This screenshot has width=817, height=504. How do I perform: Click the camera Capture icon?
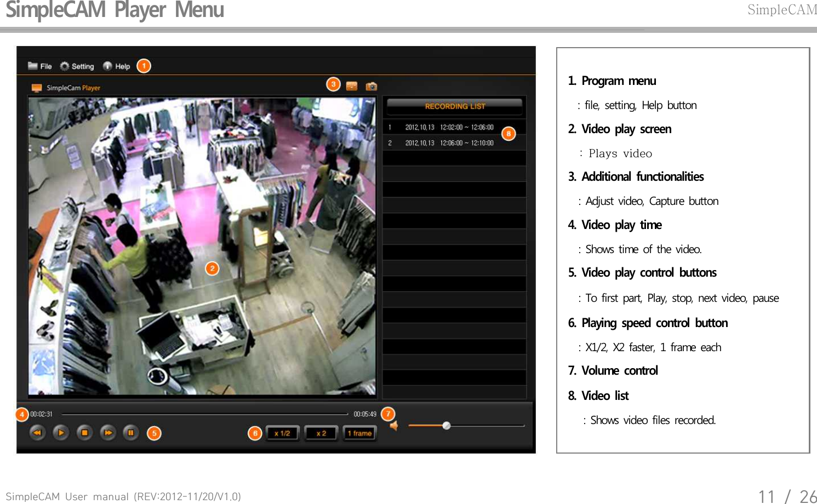372,85
